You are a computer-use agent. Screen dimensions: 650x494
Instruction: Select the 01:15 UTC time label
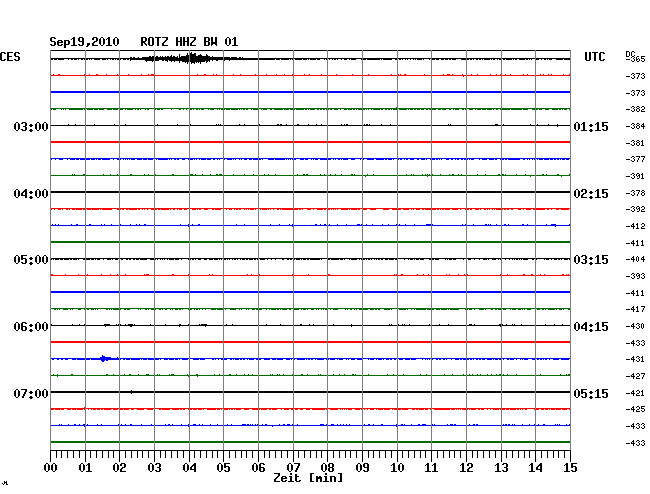pyautogui.click(x=591, y=126)
